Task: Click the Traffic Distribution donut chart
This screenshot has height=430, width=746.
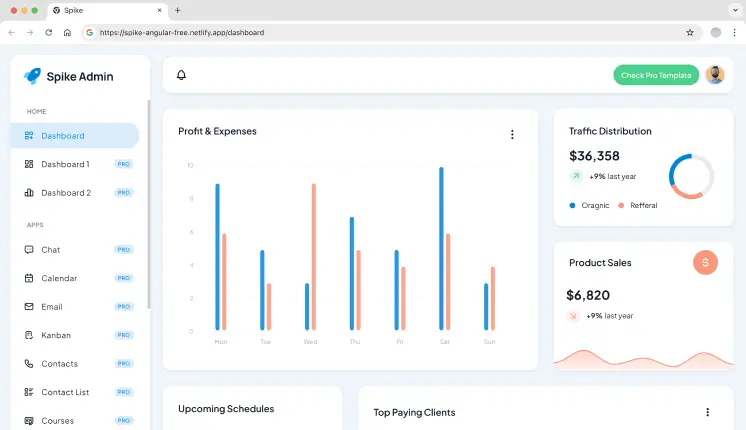Action: [691, 176]
